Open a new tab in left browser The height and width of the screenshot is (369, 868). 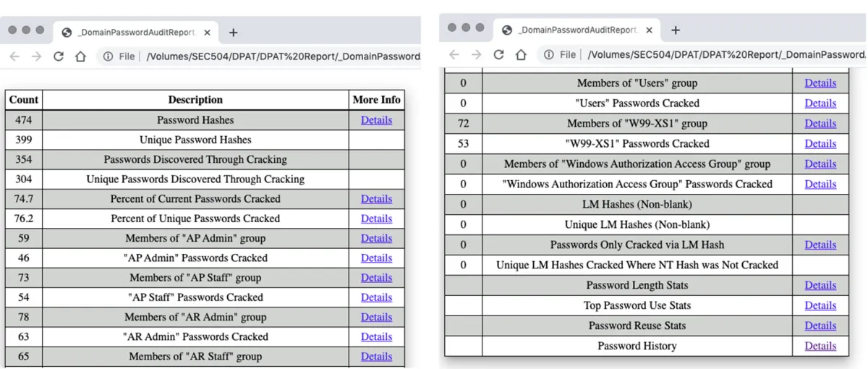click(233, 33)
